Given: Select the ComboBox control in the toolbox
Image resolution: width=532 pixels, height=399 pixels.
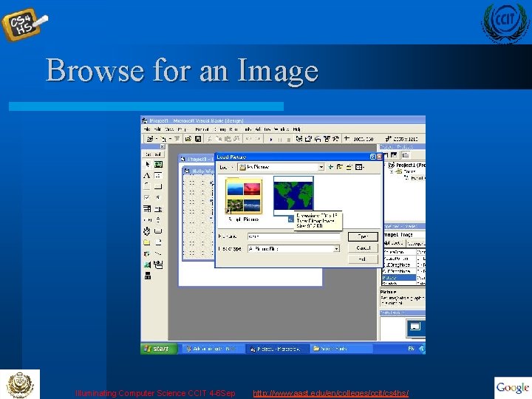Looking at the screenshot, I should (147, 208).
